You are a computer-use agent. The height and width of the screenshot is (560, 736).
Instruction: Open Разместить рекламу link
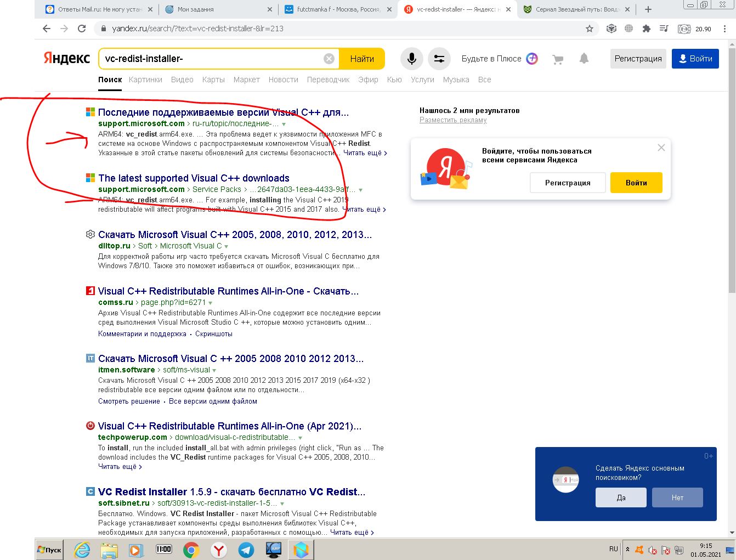pos(453,120)
